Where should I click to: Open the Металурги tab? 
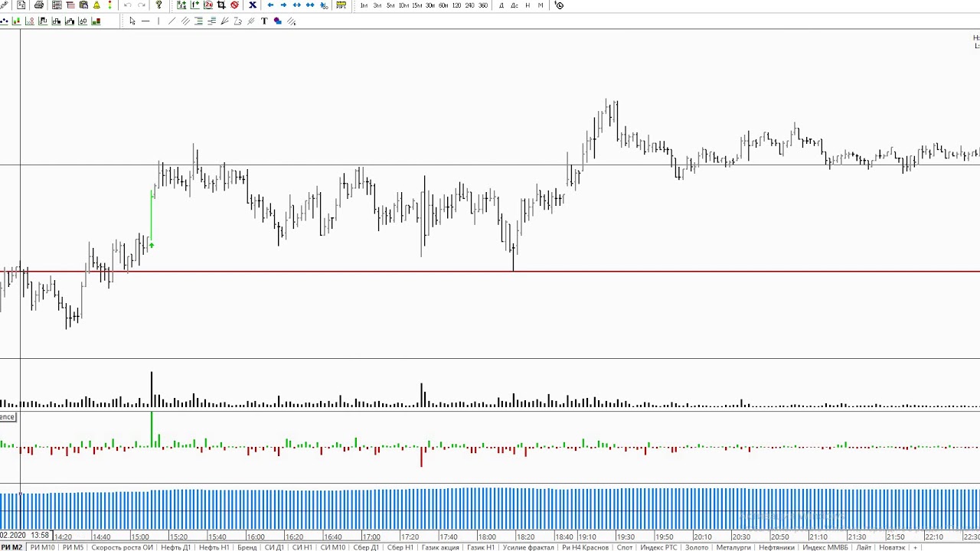point(733,547)
